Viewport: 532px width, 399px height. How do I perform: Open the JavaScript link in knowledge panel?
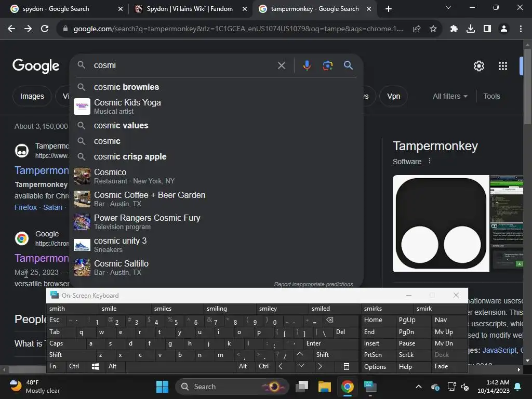pos(499,351)
